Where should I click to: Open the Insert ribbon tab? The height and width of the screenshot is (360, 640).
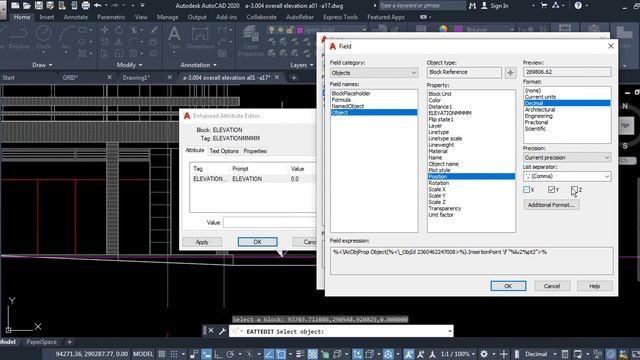coord(47,17)
